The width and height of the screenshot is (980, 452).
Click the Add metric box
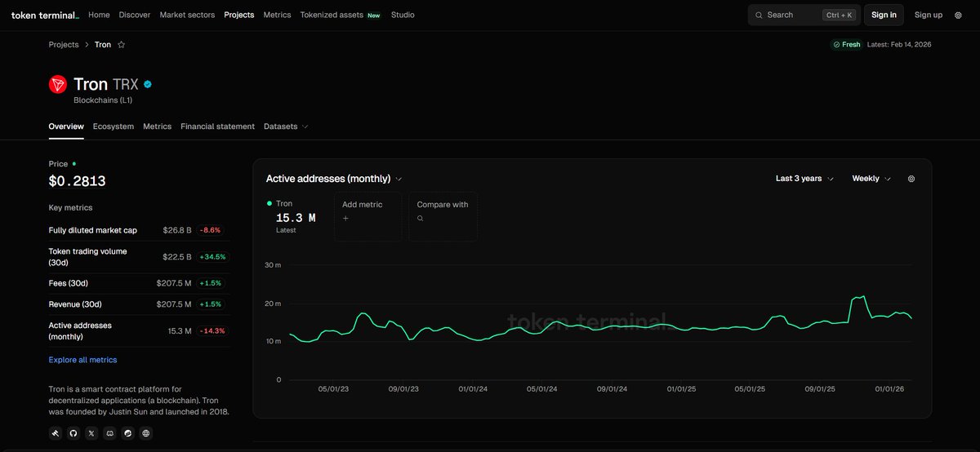pyautogui.click(x=367, y=216)
